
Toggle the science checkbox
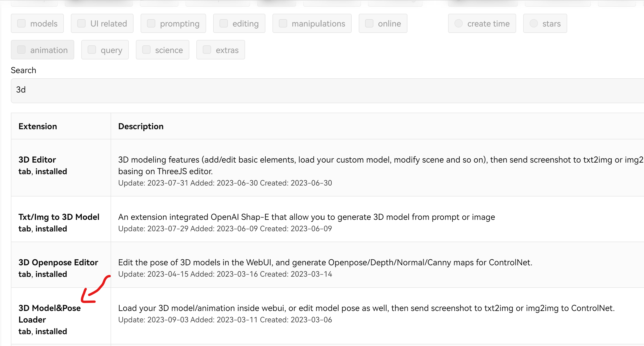point(147,50)
